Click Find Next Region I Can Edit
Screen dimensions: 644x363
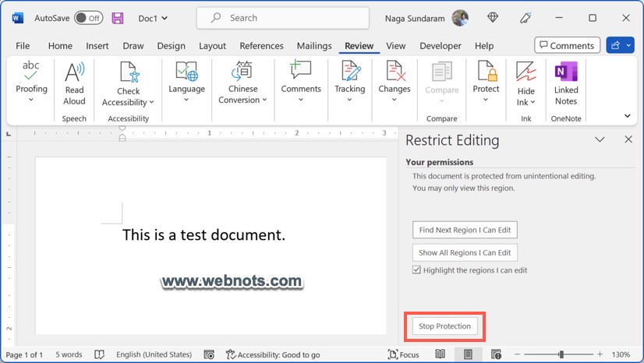click(x=465, y=230)
